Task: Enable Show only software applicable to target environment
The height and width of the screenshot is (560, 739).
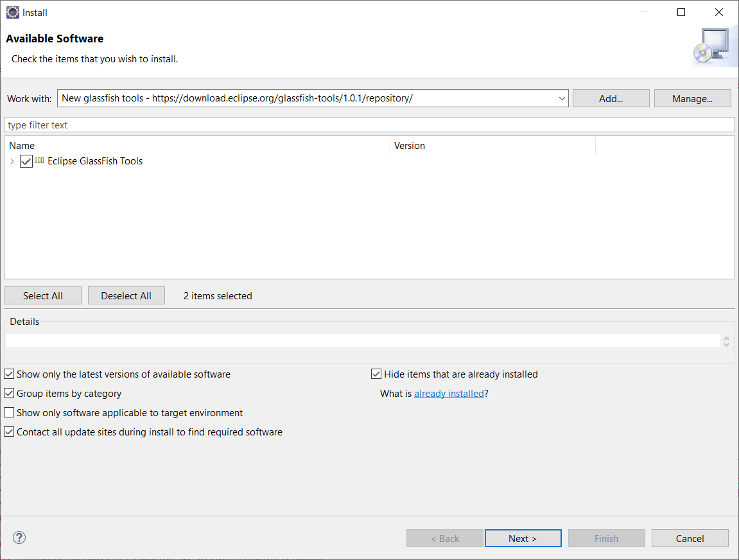Action: coord(9,413)
